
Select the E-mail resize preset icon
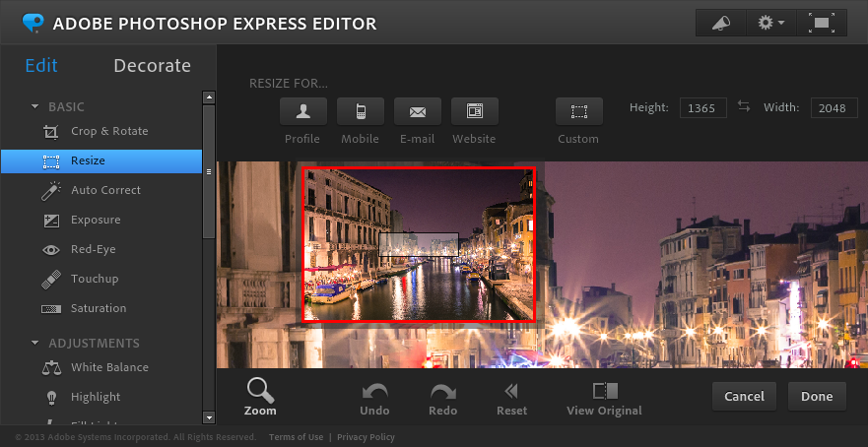pos(418,111)
